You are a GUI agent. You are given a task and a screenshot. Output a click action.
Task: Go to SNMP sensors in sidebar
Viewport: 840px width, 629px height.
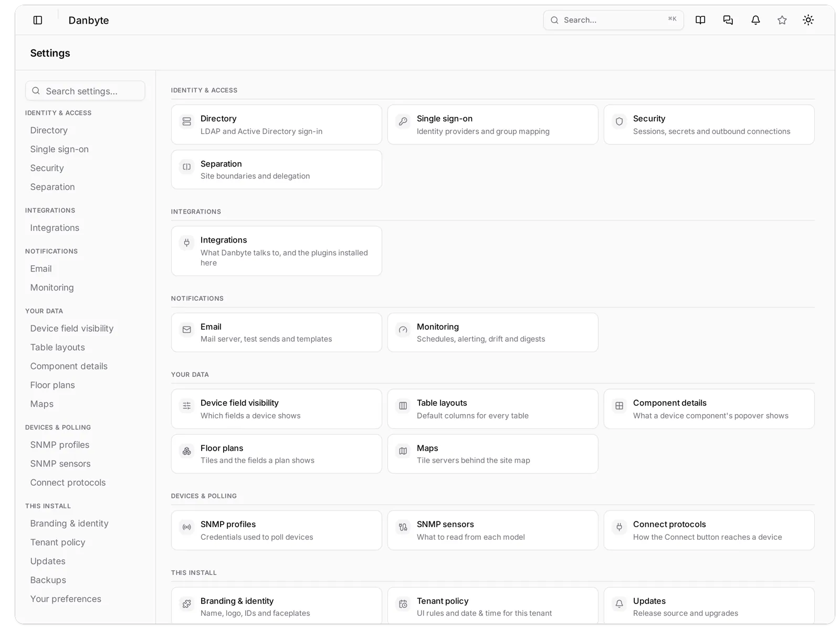[x=60, y=464]
